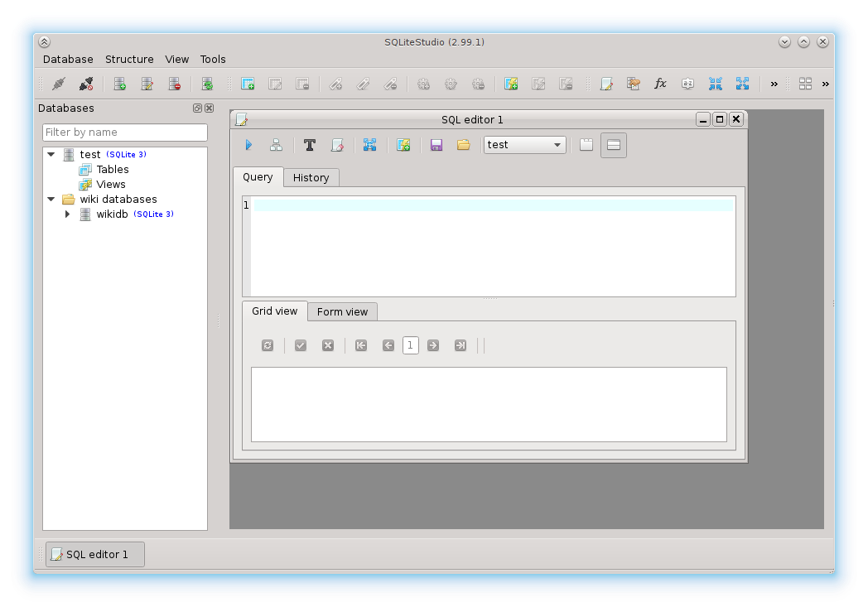Click the window tiling grid icon in toolbar
Image resolution: width=868 pixels, height=607 pixels.
click(805, 84)
